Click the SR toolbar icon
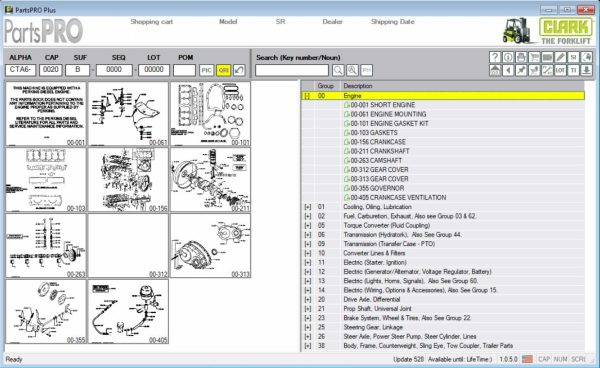 tap(573, 57)
